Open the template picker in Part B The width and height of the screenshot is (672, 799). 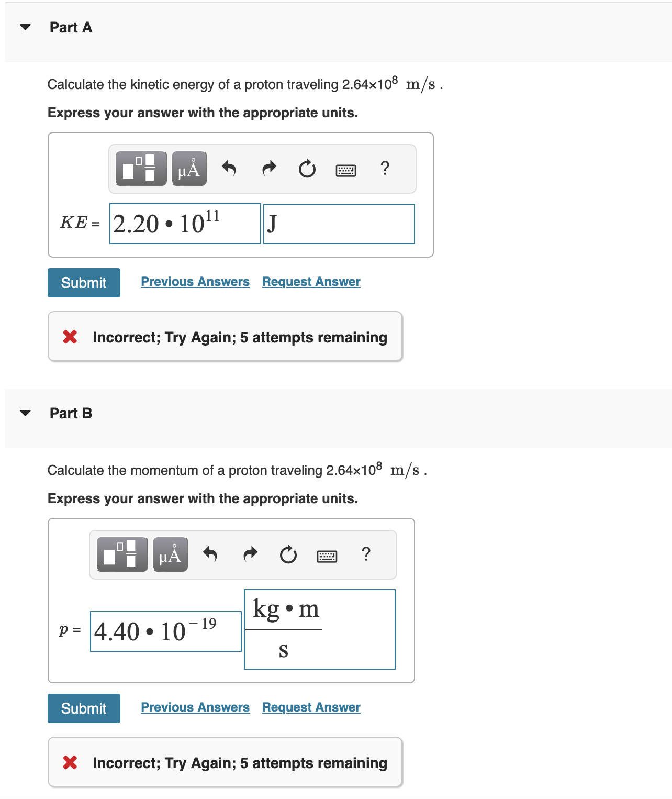coord(121,554)
